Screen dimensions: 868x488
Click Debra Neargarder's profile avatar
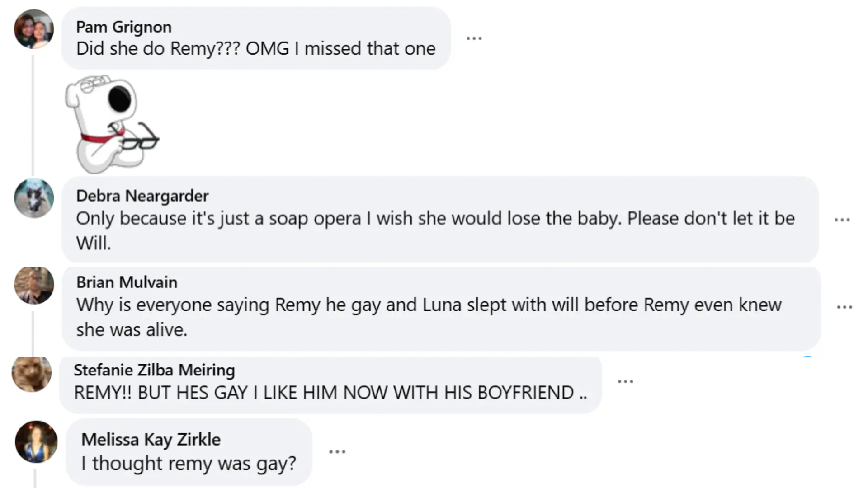point(34,198)
